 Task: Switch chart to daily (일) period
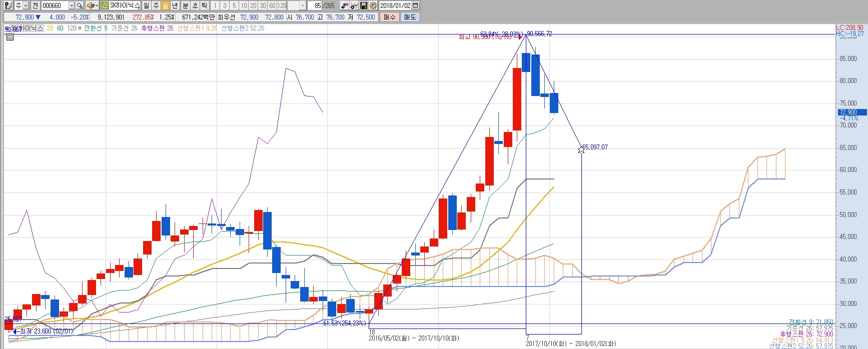click(146, 5)
